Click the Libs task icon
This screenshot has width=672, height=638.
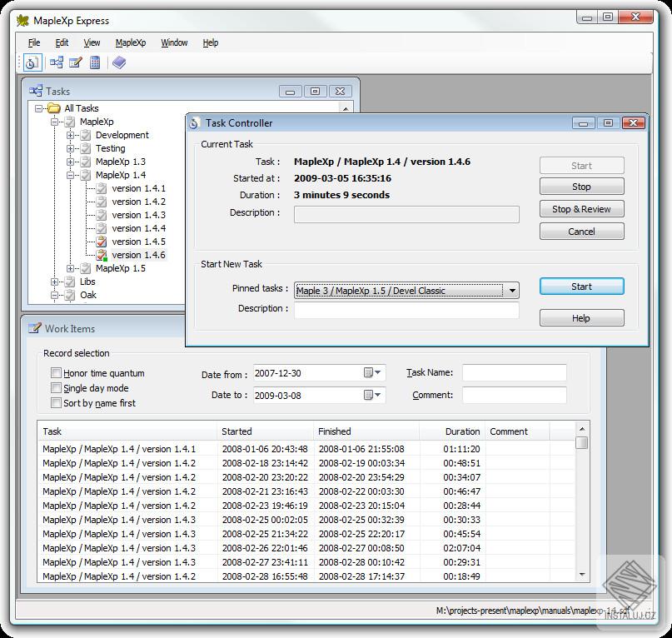69,282
